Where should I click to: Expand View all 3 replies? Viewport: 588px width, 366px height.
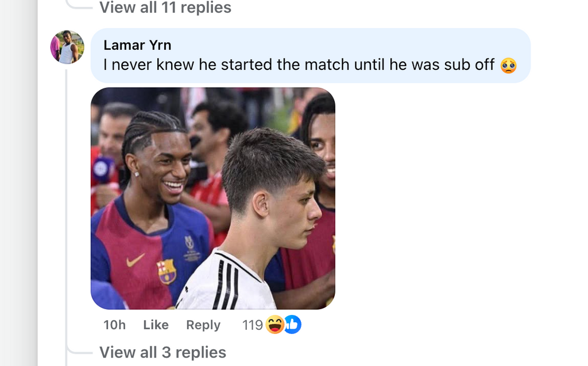click(163, 352)
